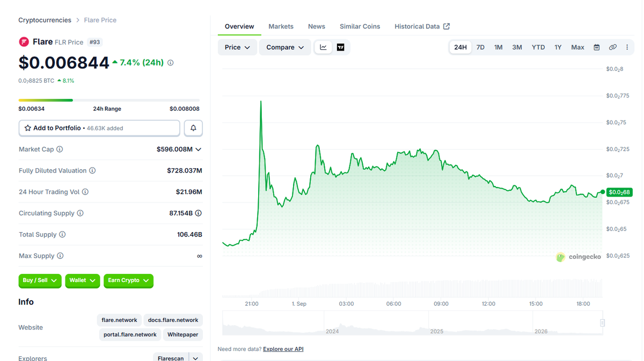
Task: Open the Compare dropdown
Action: [285, 47]
